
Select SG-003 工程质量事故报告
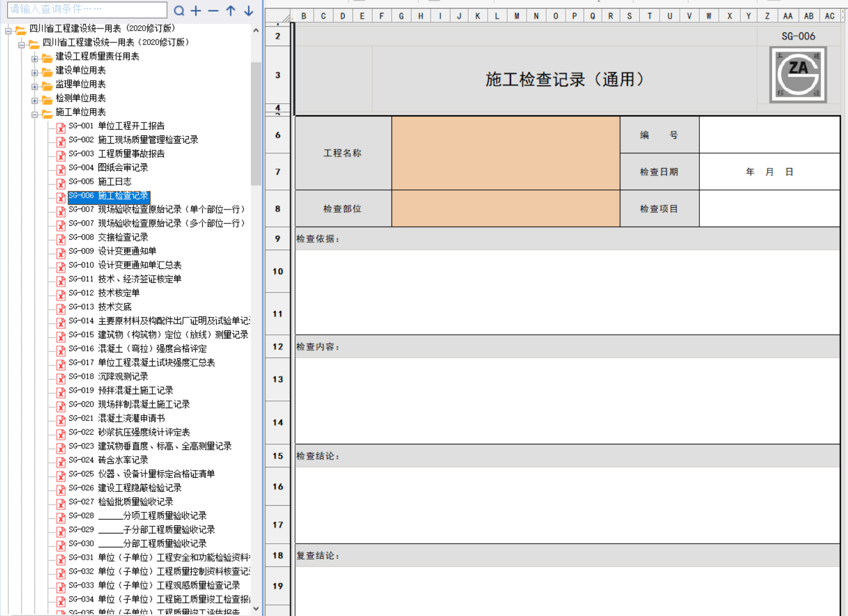(116, 154)
